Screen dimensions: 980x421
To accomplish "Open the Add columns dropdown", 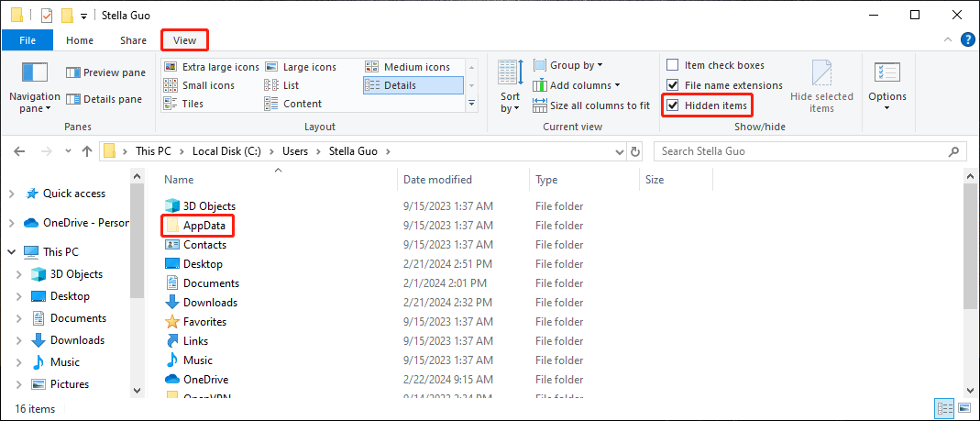I will (577, 85).
